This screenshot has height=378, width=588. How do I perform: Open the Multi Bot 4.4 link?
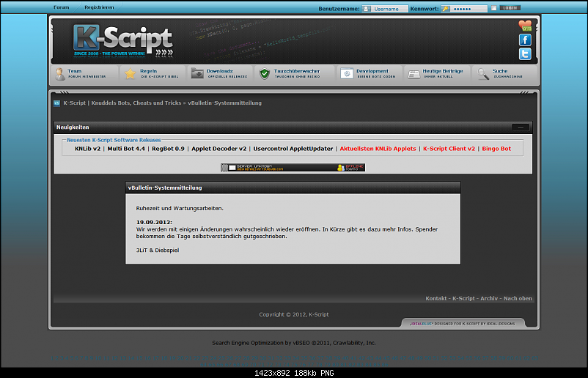[126, 149]
